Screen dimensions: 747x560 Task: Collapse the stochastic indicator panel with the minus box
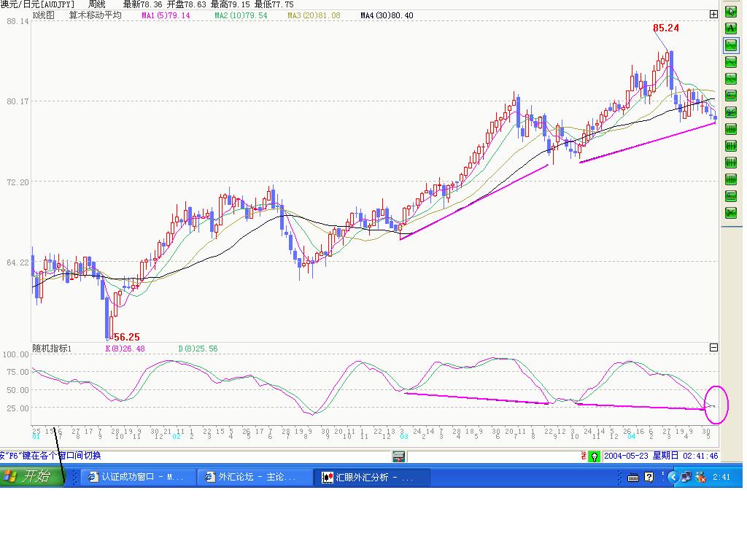click(x=713, y=348)
